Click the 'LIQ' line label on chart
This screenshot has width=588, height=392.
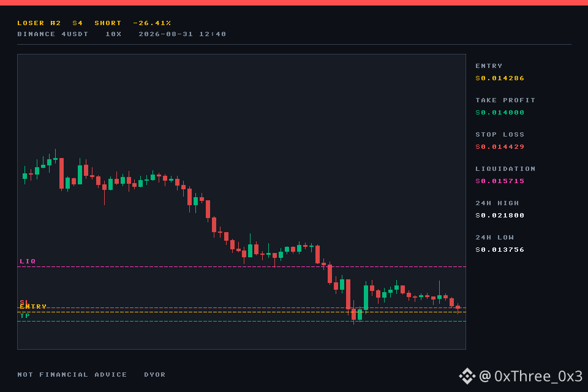[28, 261]
